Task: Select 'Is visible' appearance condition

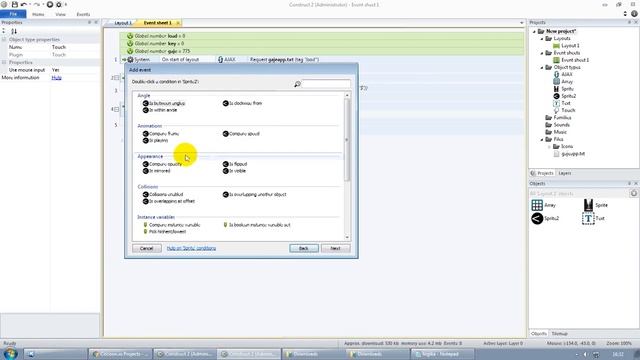Action: pos(235,171)
